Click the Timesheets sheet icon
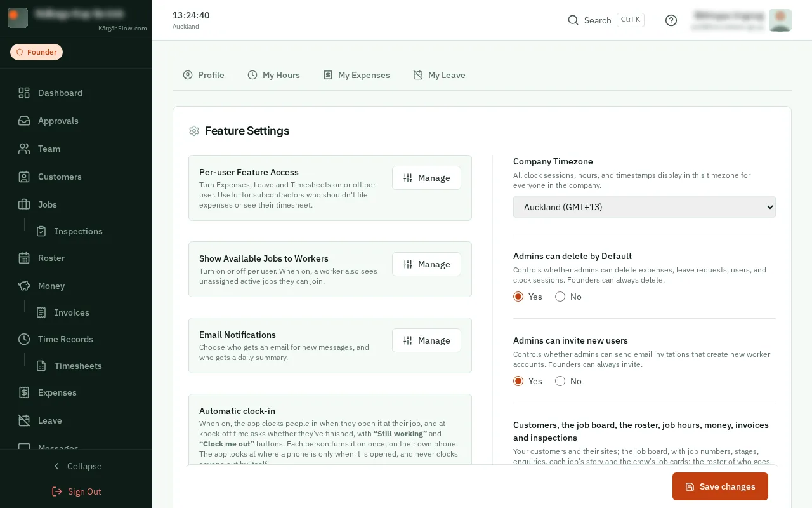 pos(41,366)
